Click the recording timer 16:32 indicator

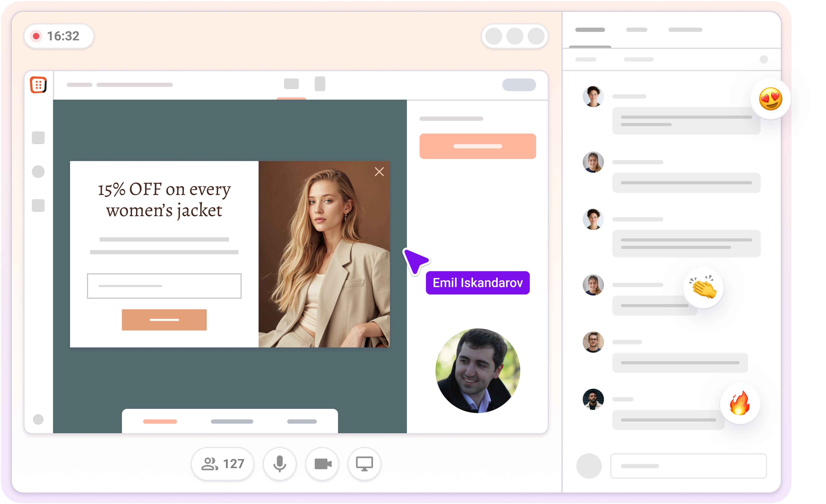coord(59,36)
